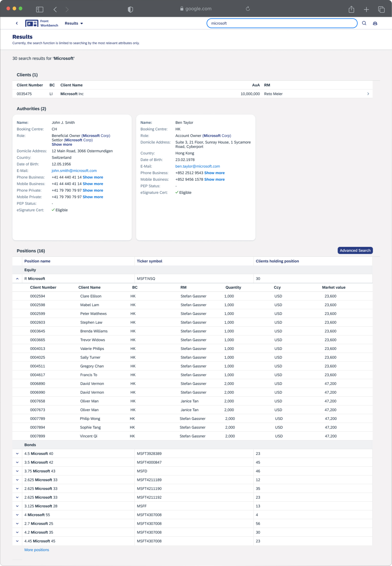
Task: Open Microsoft Inc client row chevron
Action: [368, 94]
